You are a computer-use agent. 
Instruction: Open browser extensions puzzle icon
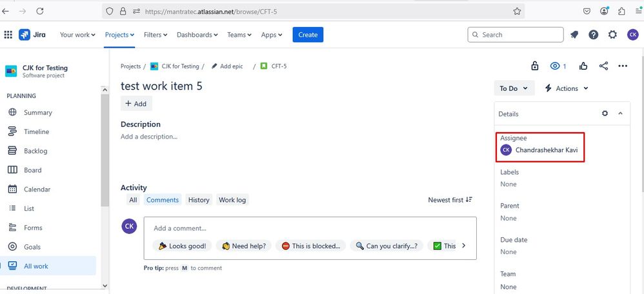[x=621, y=12]
